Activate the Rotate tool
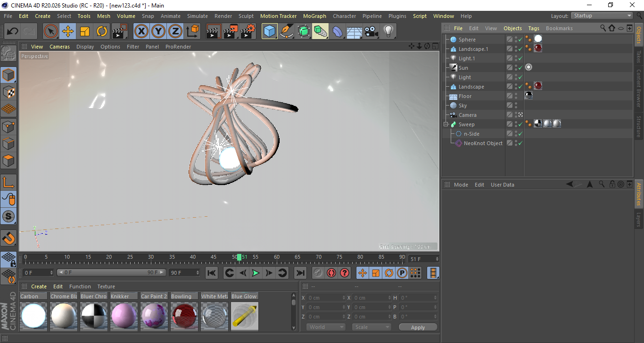The width and height of the screenshot is (644, 343). tap(102, 32)
